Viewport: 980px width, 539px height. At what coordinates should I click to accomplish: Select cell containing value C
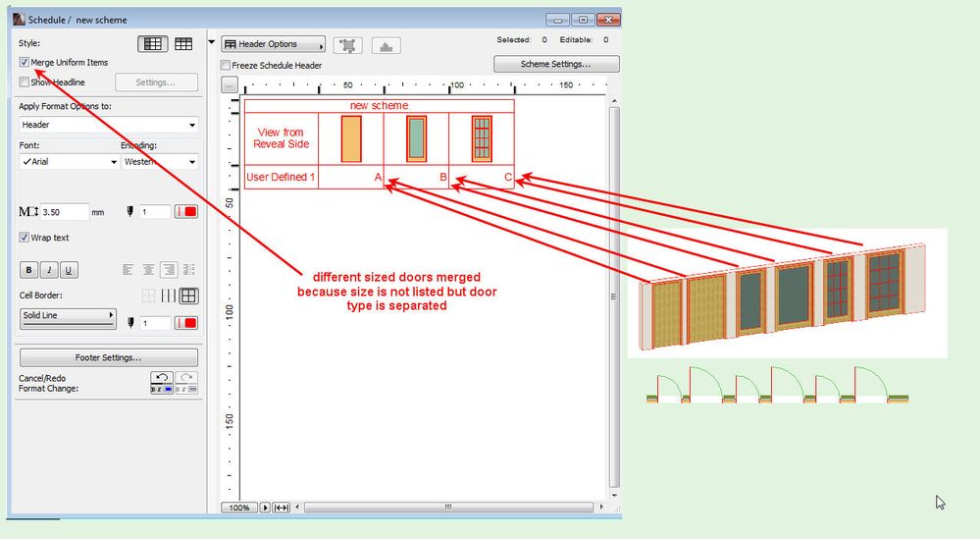point(482,177)
